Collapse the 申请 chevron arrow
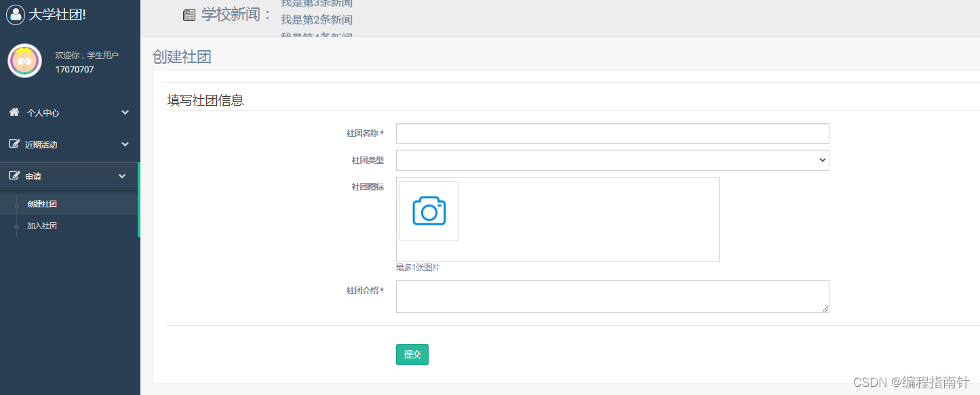Viewport: 980px width, 395px height. coord(122,176)
